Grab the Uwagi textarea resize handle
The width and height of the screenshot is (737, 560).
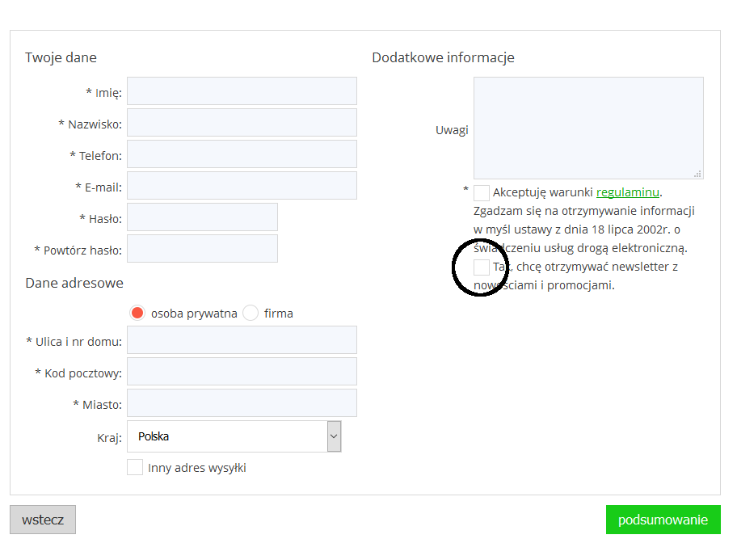[698, 174]
